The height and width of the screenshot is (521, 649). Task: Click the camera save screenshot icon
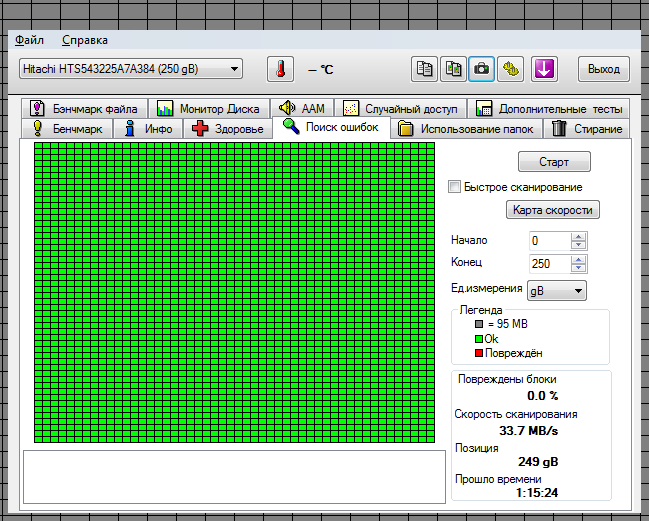point(481,69)
